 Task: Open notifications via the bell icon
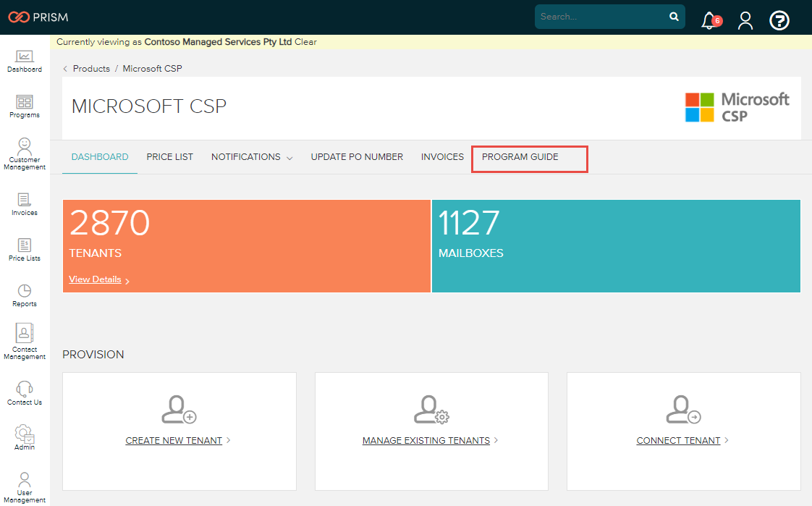(709, 21)
